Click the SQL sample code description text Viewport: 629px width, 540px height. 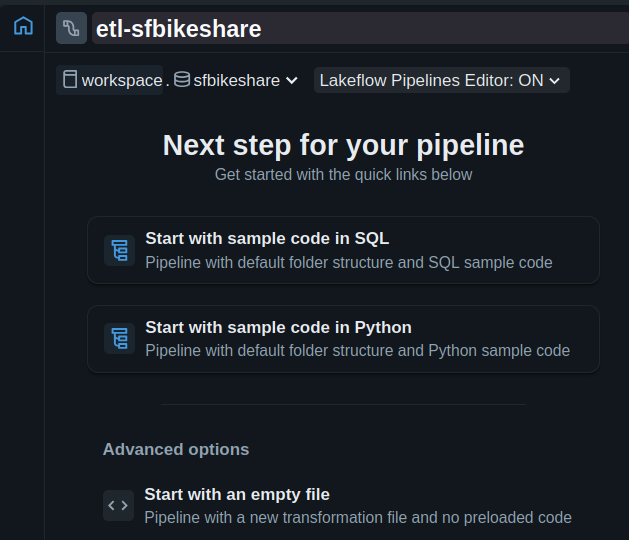[x=348, y=262]
